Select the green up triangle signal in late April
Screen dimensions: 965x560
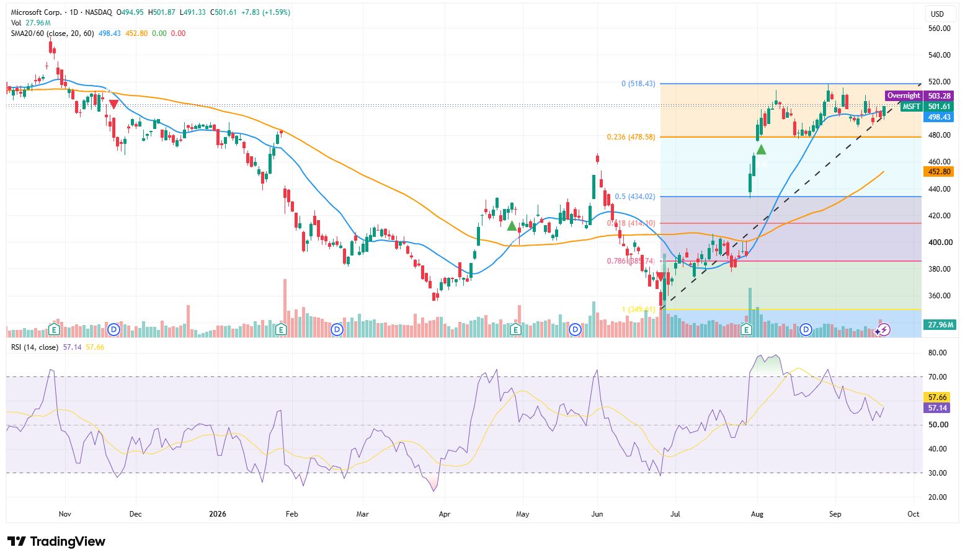coord(512,226)
